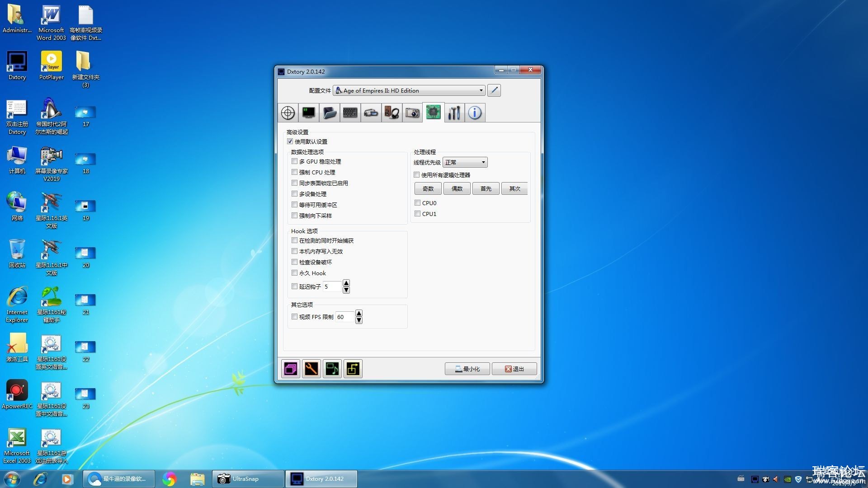Select the Microsoft Word 2003 desktop icon
Image resolution: width=868 pixels, height=488 pixels.
[x=51, y=23]
